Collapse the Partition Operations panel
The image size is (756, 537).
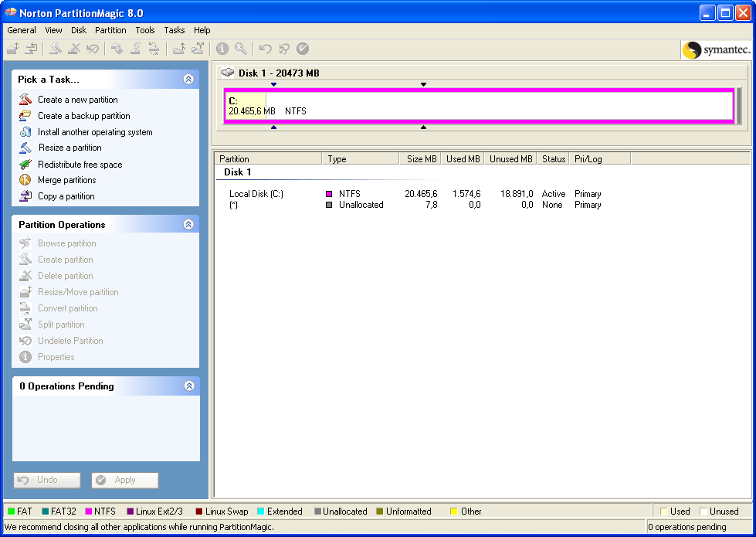(188, 224)
